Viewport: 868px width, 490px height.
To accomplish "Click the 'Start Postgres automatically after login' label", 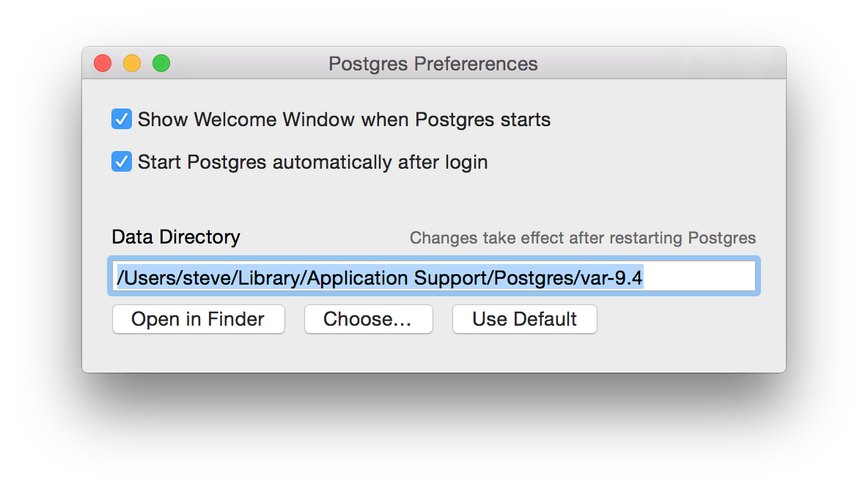I will pos(312,162).
